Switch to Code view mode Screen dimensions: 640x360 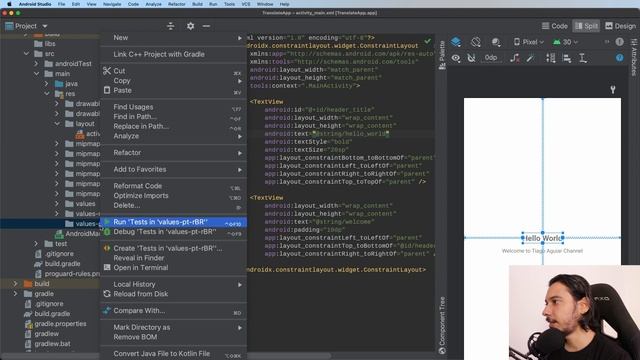pos(554,26)
